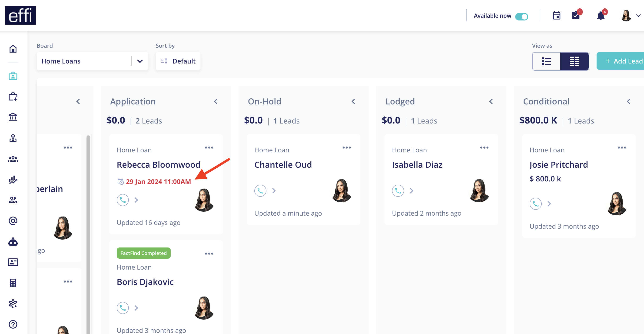Open the tasks checklist icon with badge

pyautogui.click(x=576, y=15)
